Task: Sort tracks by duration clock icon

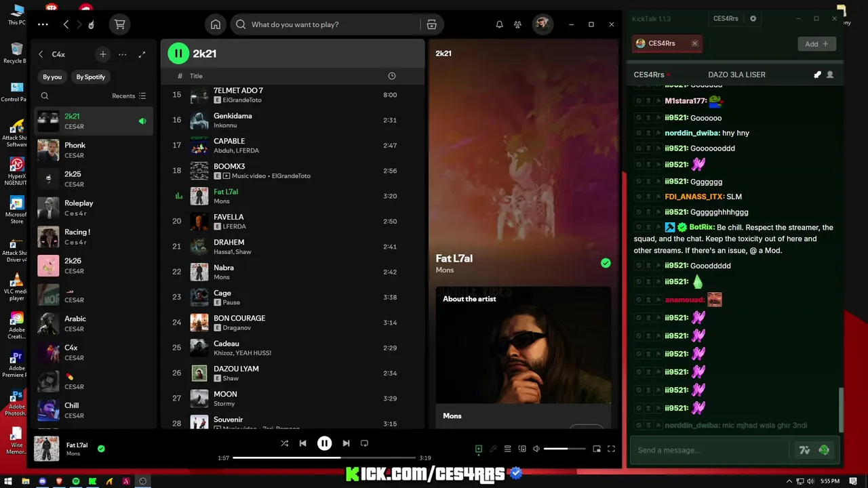Action: tap(391, 76)
